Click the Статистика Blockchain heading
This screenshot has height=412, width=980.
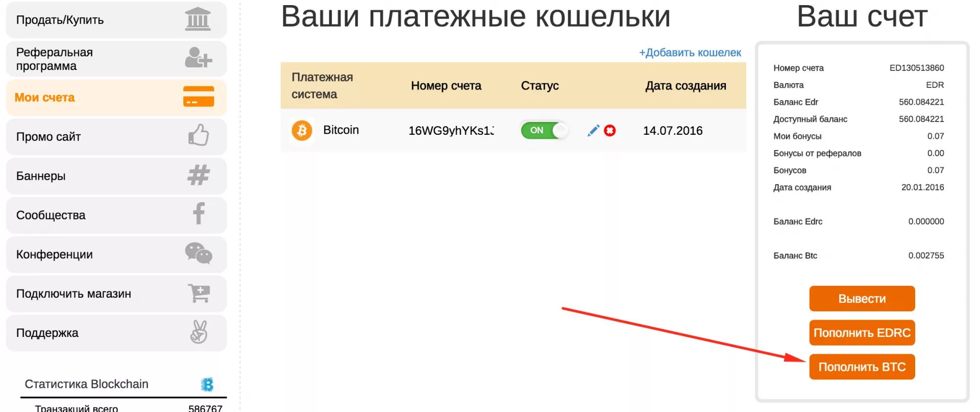[x=86, y=384]
